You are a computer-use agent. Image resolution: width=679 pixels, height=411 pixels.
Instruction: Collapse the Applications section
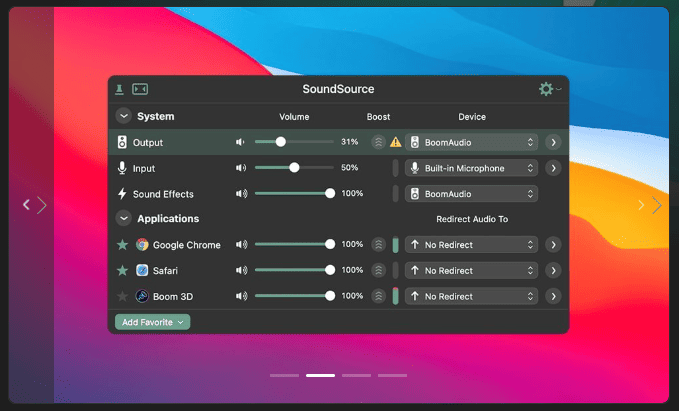pos(123,218)
